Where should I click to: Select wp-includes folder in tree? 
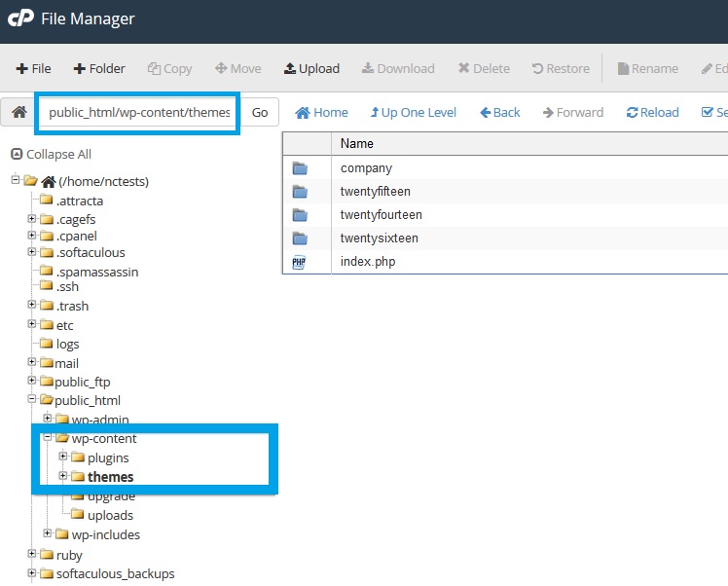(x=106, y=535)
